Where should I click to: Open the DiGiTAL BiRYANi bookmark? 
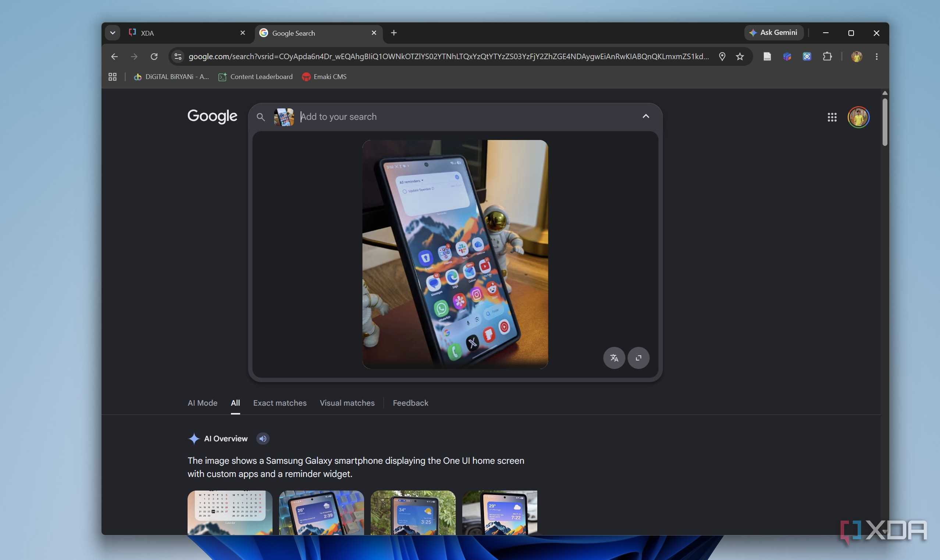point(171,77)
